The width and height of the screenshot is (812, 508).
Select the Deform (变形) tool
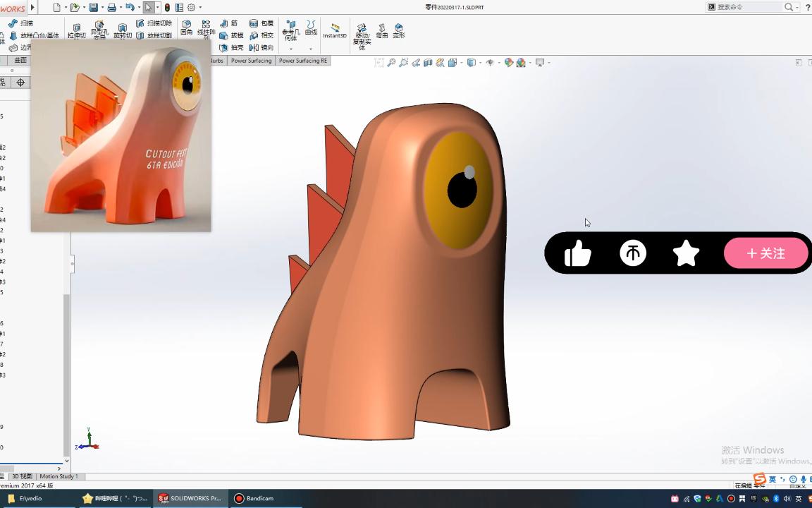[398, 30]
